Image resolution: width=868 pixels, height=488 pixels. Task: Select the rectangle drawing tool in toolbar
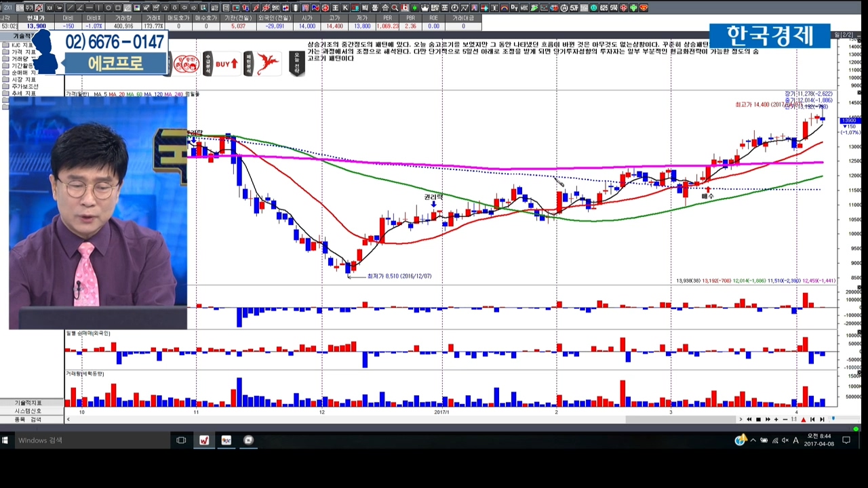click(x=118, y=8)
